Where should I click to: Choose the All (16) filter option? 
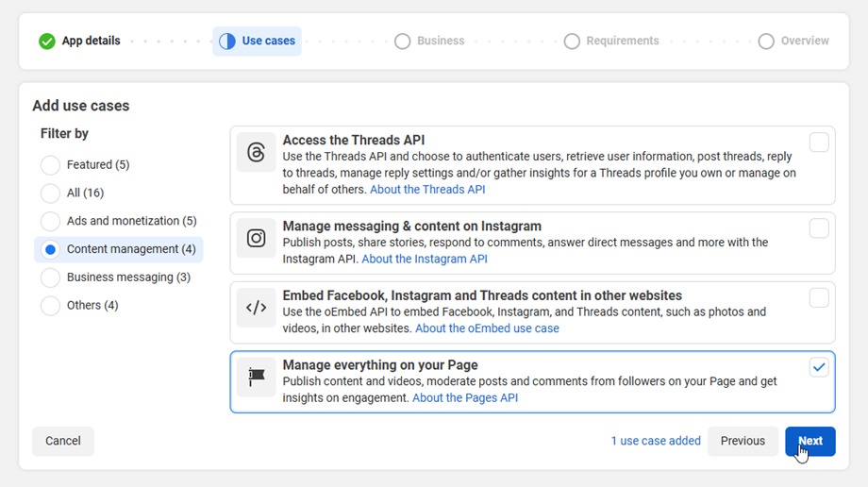[x=50, y=193]
